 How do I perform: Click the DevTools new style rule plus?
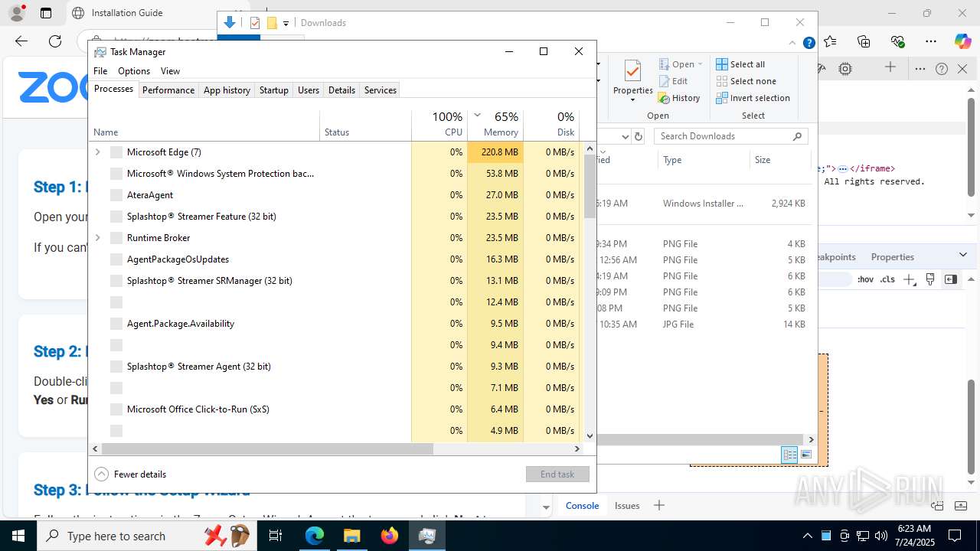(x=909, y=279)
